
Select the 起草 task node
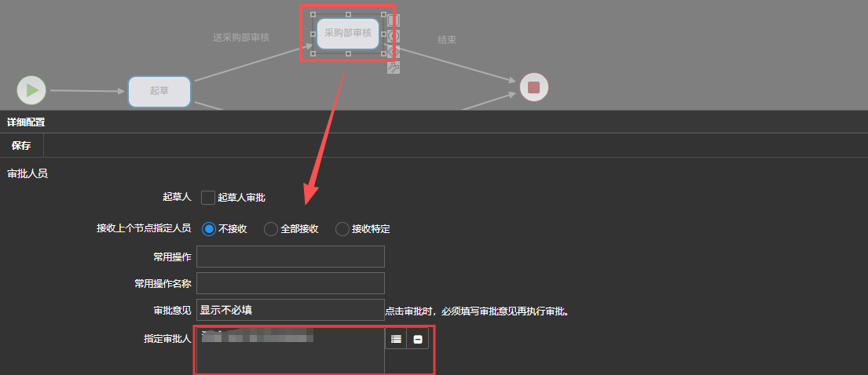(159, 91)
